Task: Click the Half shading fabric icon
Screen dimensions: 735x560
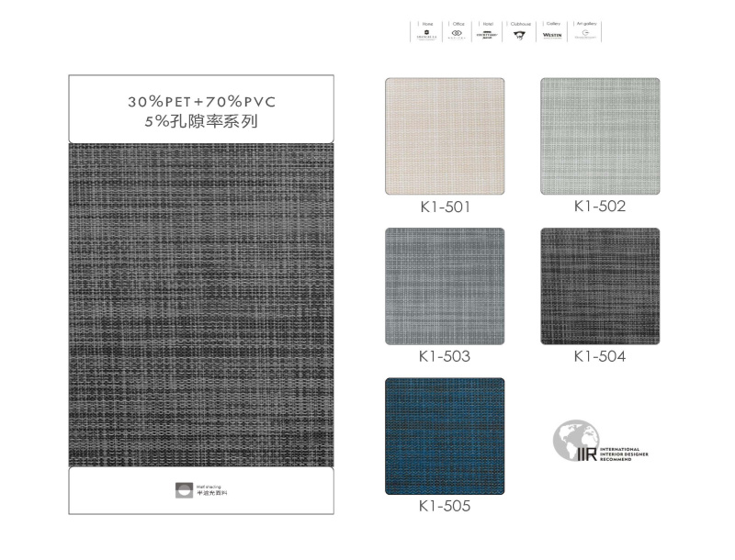Action: pyautogui.click(x=185, y=489)
